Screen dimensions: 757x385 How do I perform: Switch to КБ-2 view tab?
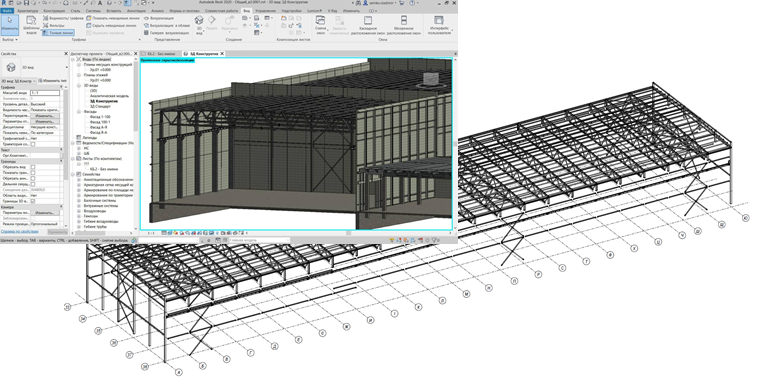click(161, 54)
